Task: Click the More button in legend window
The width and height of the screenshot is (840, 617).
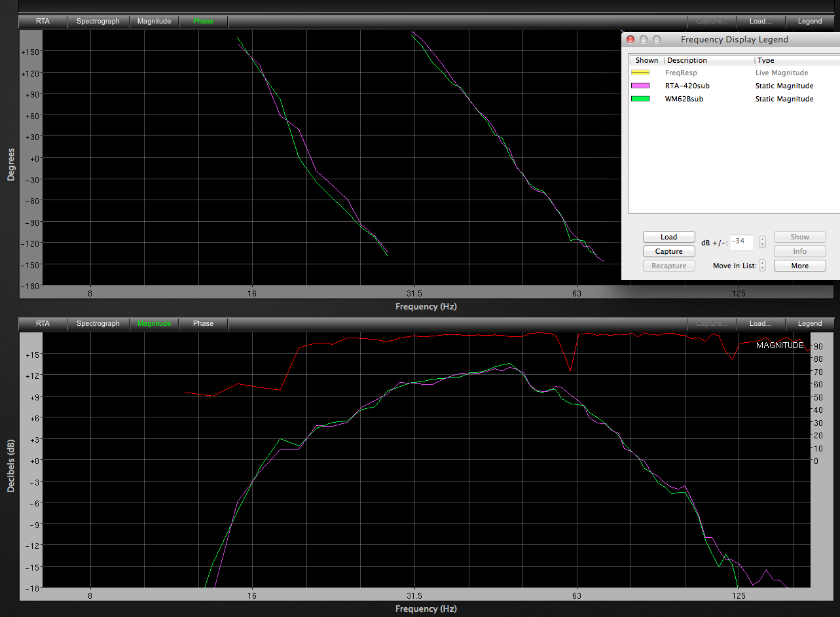Action: click(x=800, y=266)
